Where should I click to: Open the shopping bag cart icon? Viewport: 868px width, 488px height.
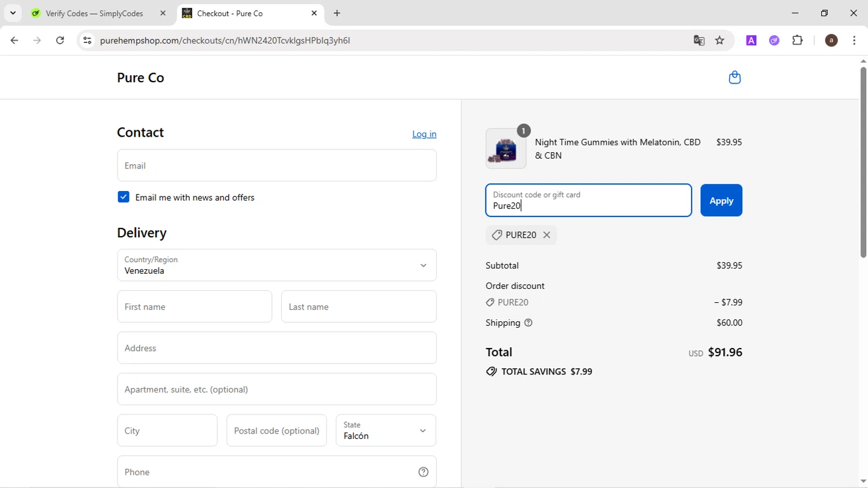pos(734,78)
